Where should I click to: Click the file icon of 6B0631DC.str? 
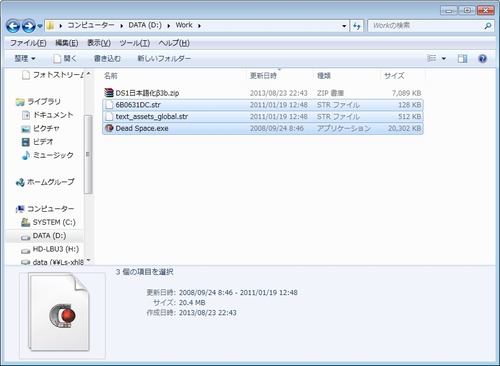pos(109,105)
